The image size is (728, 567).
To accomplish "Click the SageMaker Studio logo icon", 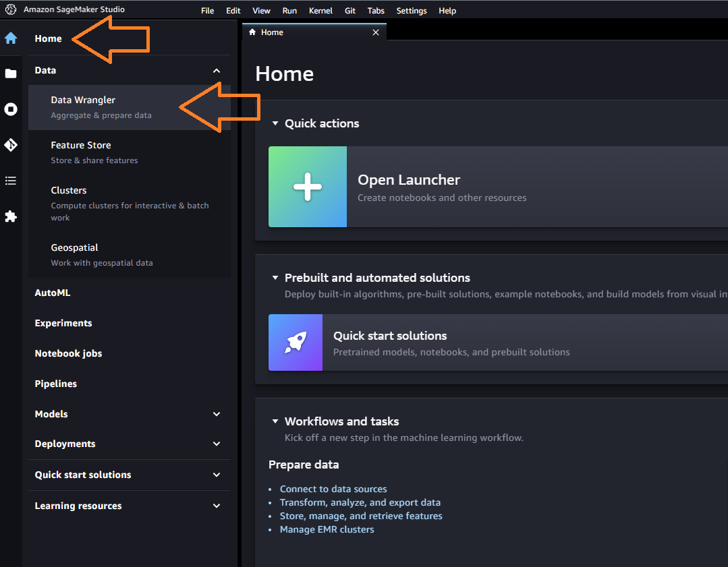I will point(11,9).
